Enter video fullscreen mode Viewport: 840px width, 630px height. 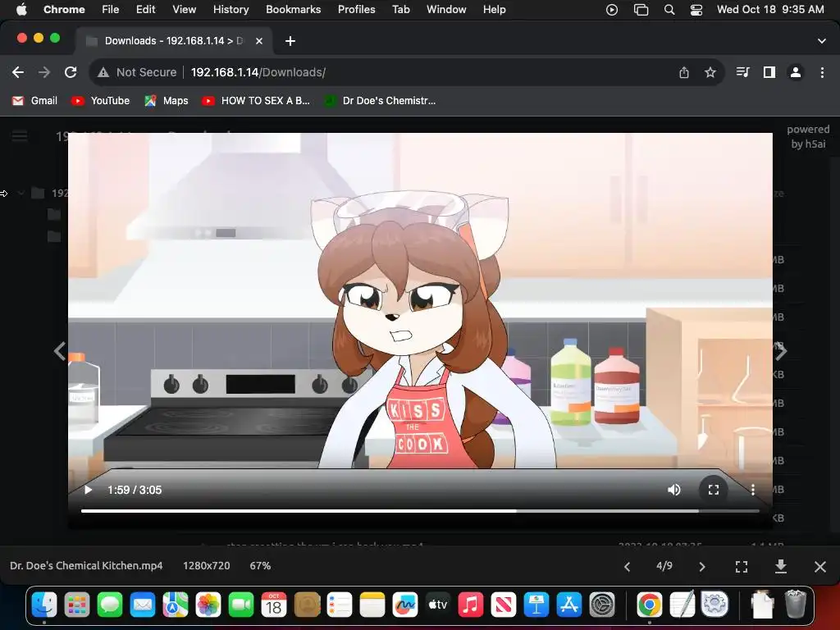[714, 490]
